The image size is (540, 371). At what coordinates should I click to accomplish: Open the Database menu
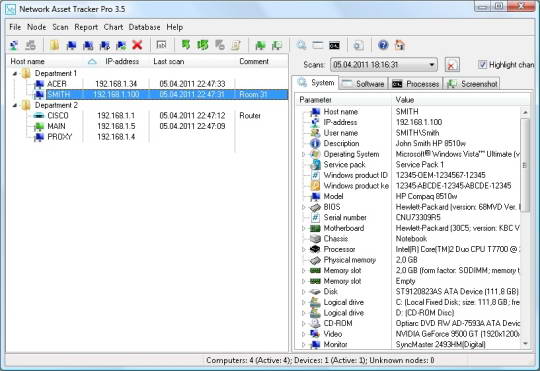coord(144,27)
